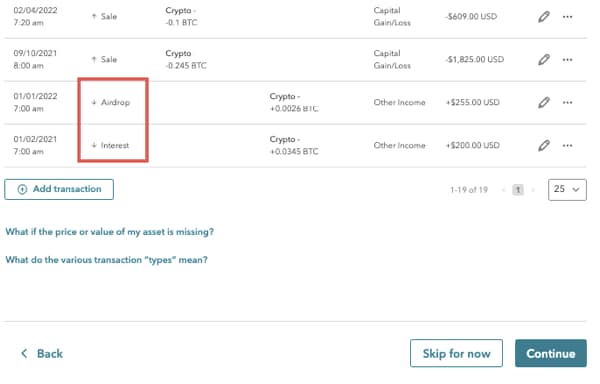Click the Continue button
This screenshot has height=384, width=600.
(x=551, y=353)
